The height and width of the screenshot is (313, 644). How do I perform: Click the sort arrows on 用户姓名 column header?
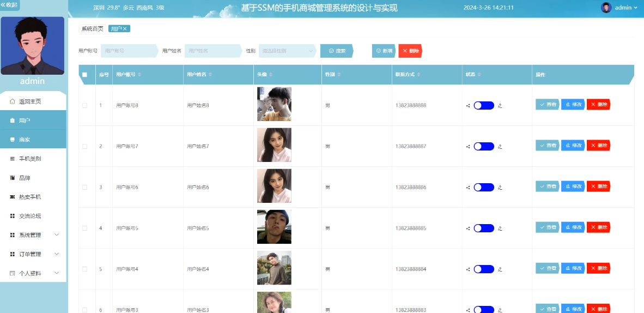click(x=210, y=75)
